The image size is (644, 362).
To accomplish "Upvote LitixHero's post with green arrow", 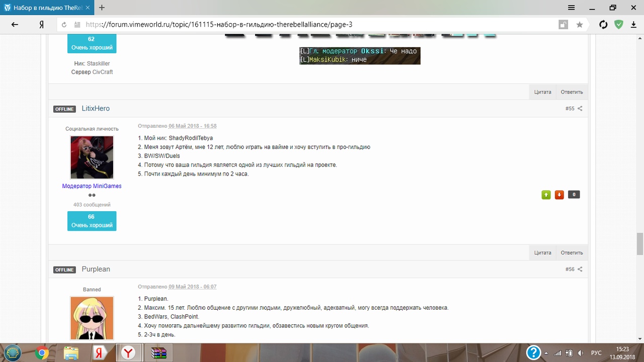I will click(546, 195).
